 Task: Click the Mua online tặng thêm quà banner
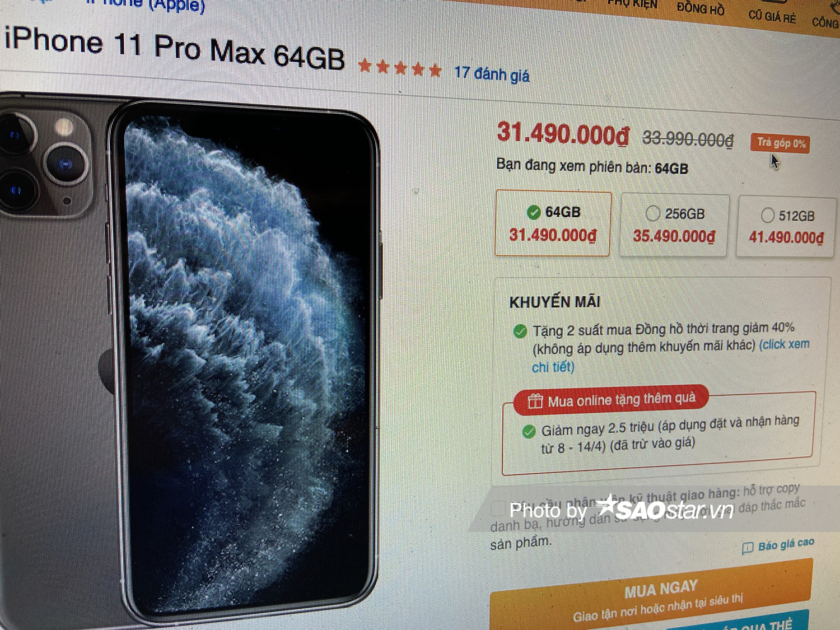click(611, 400)
